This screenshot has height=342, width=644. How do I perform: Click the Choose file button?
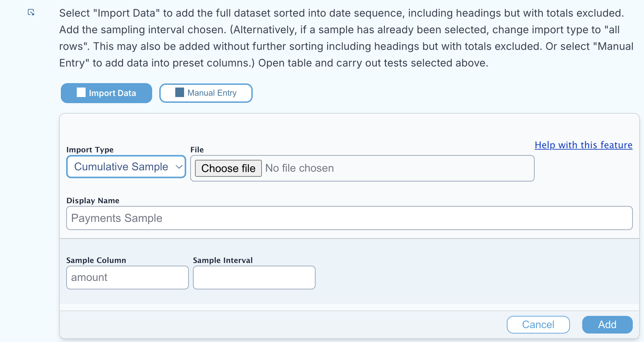(228, 168)
